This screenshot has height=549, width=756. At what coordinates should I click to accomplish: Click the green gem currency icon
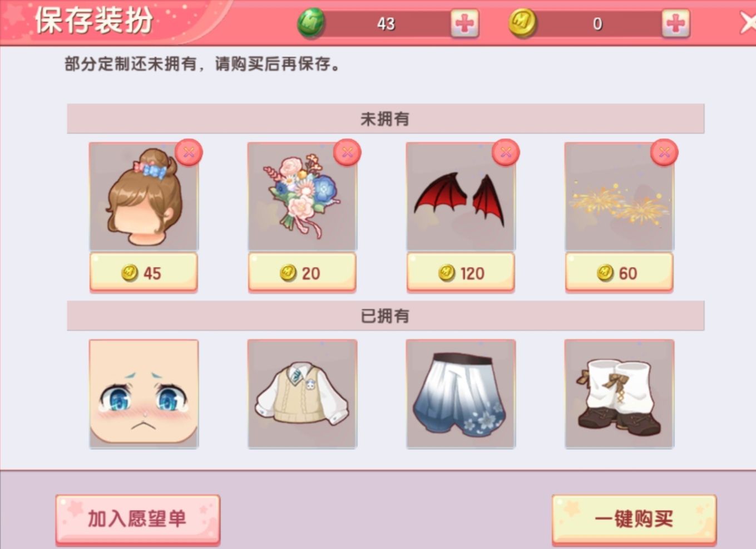(x=310, y=23)
